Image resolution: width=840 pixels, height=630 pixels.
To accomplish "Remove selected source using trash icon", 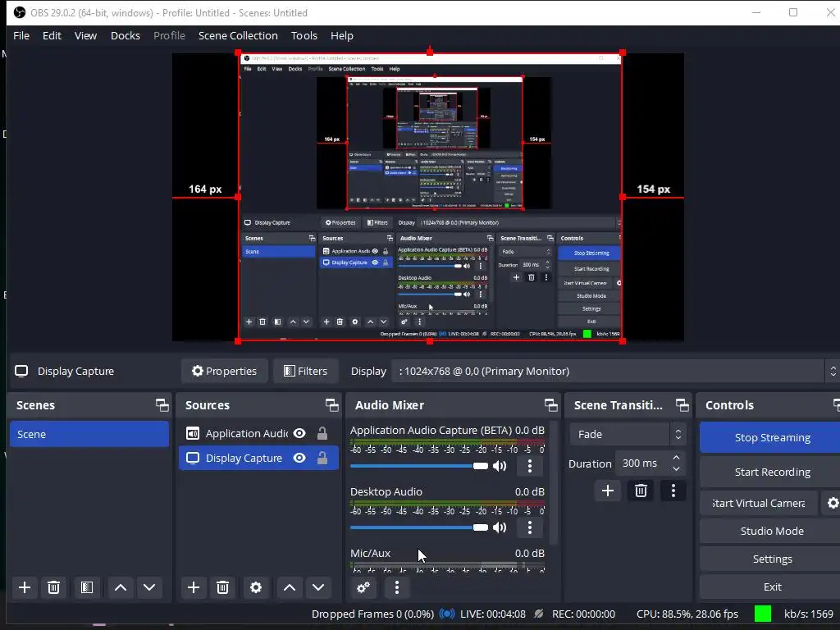I will pyautogui.click(x=223, y=587).
